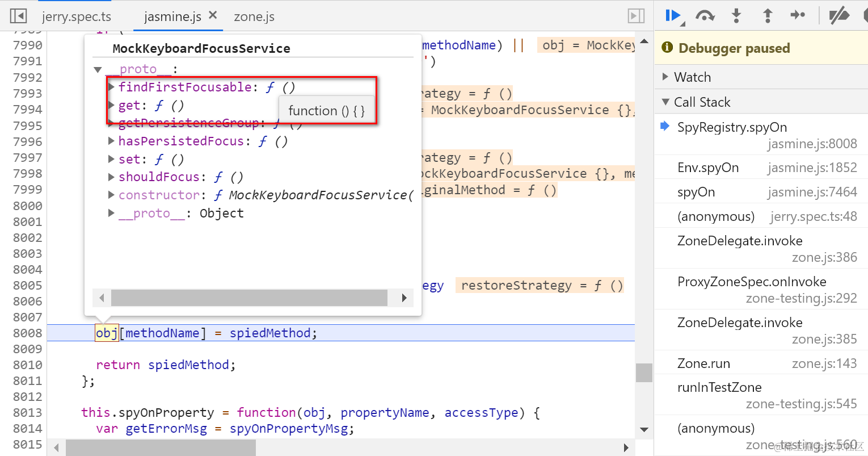Switch to the jerry.spec.ts tab
Image resolution: width=868 pixels, height=456 pixels.
77,16
